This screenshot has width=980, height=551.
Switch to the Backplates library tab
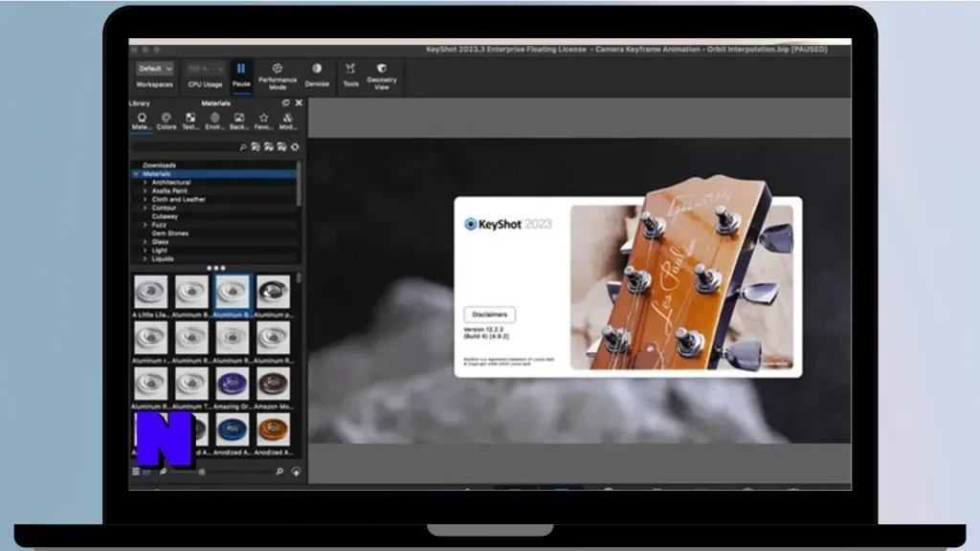239,121
